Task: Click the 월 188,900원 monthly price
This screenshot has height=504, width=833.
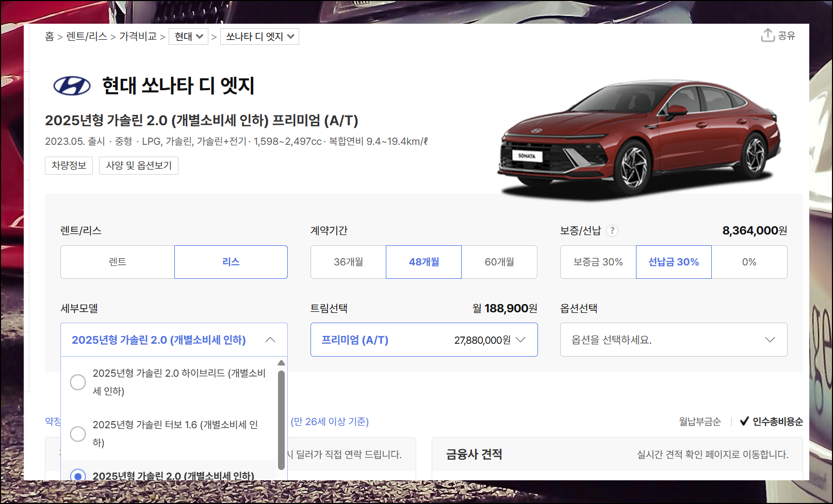Action: tap(505, 308)
